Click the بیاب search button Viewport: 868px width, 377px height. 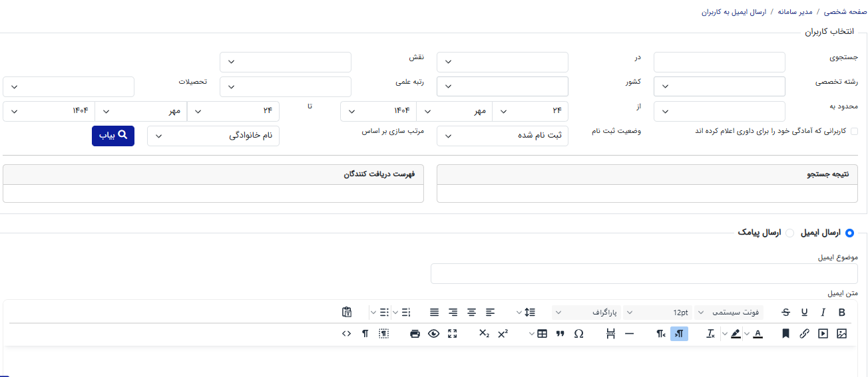113,136
